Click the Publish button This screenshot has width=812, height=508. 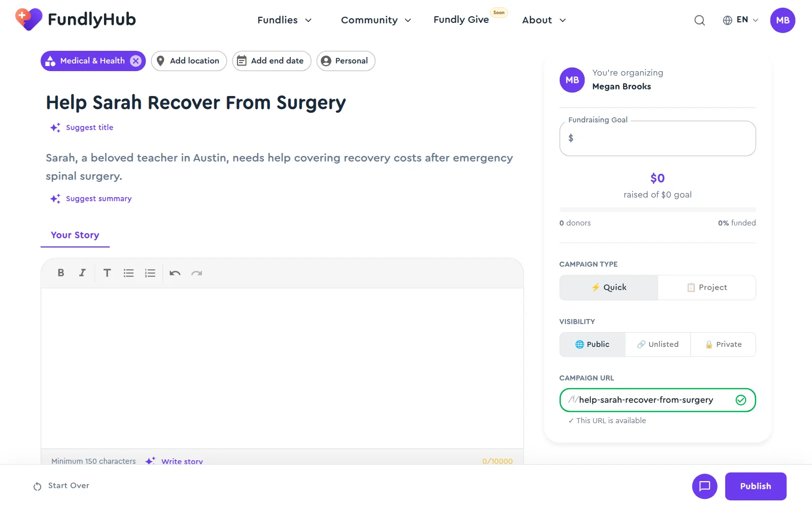pyautogui.click(x=756, y=486)
